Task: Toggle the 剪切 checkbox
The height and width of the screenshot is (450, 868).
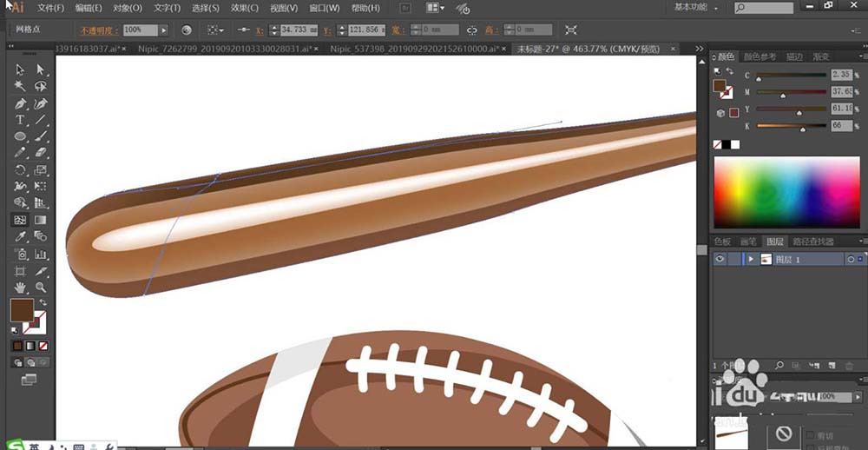Action: tap(810, 434)
